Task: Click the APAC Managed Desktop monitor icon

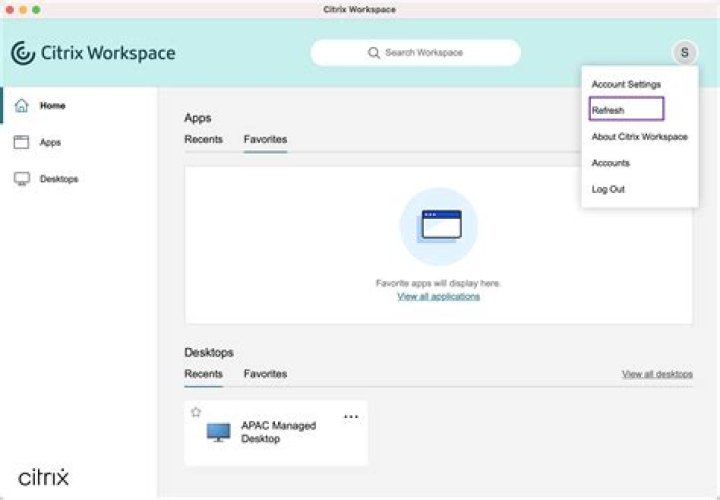Action: (x=219, y=432)
